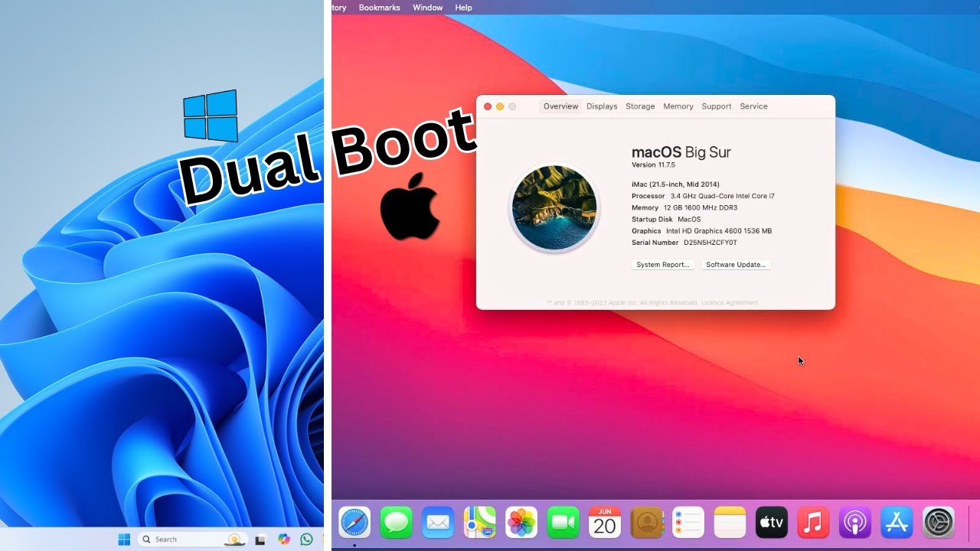
Task: Click the System Report... button
Action: [663, 265]
